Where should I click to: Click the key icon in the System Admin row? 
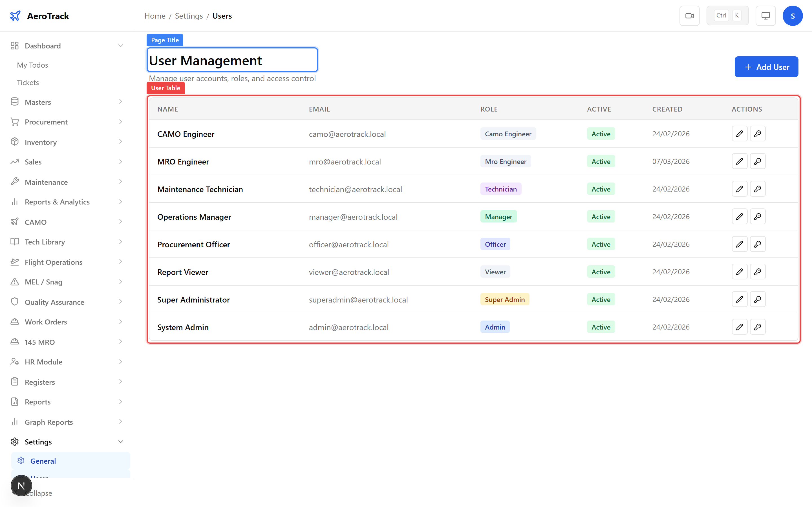click(x=758, y=327)
